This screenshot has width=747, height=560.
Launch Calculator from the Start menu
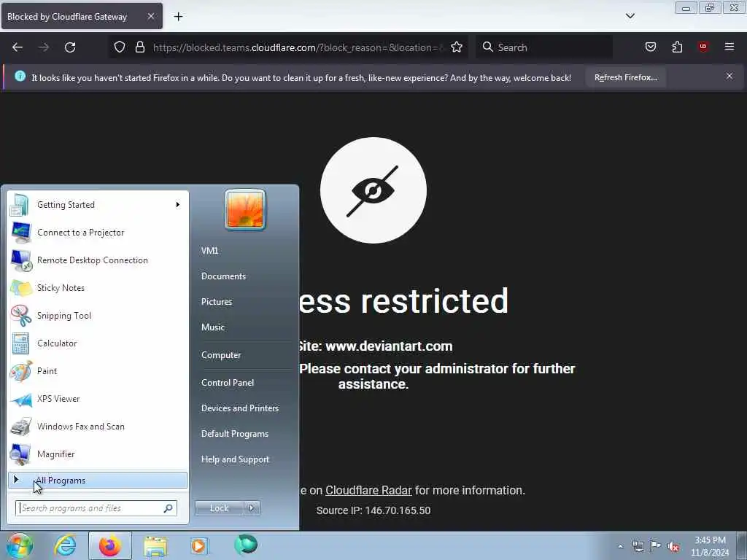(x=98, y=343)
